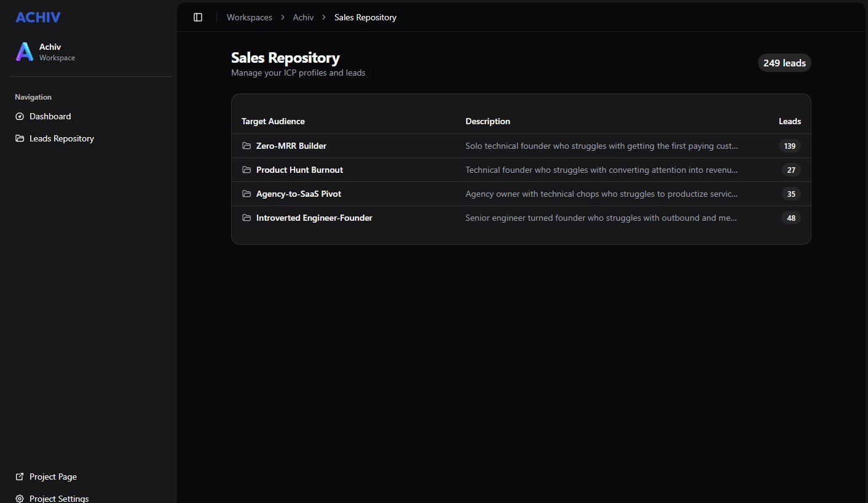Screen dimensions: 868x503
Task: Click folder icon beside Zero-MRR Builder
Action: tap(247, 146)
